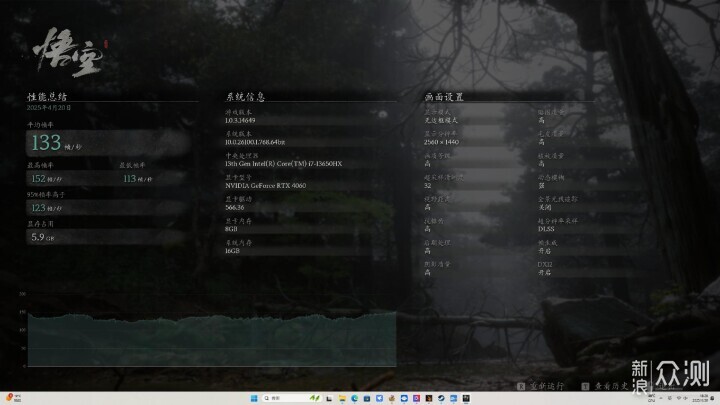
Task: Open the taskbar clock and date
Action: point(700,398)
